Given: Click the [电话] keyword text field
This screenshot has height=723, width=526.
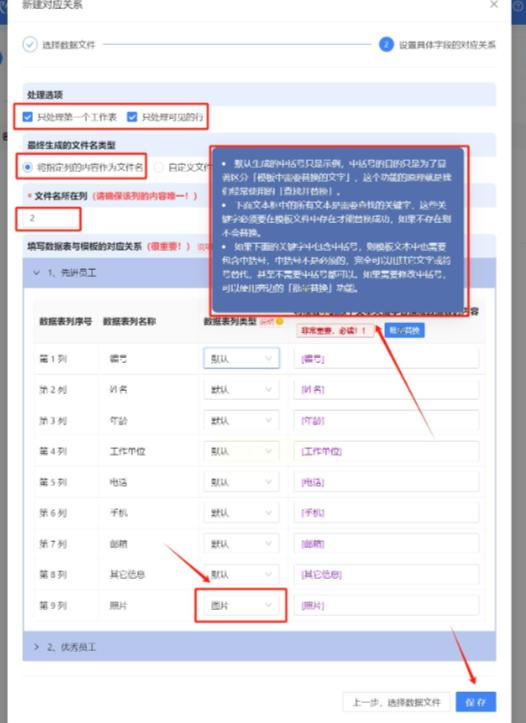Looking at the screenshot, I should click(386, 482).
